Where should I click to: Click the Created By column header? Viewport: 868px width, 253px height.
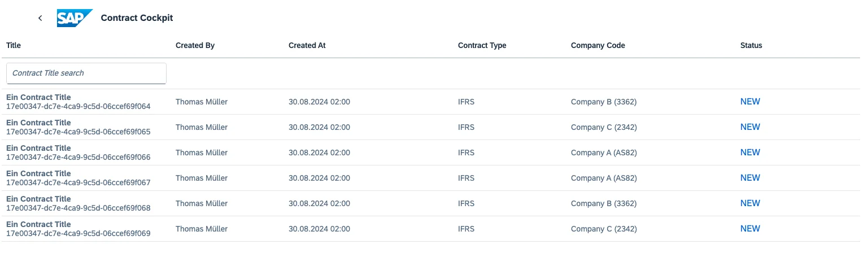(x=195, y=45)
